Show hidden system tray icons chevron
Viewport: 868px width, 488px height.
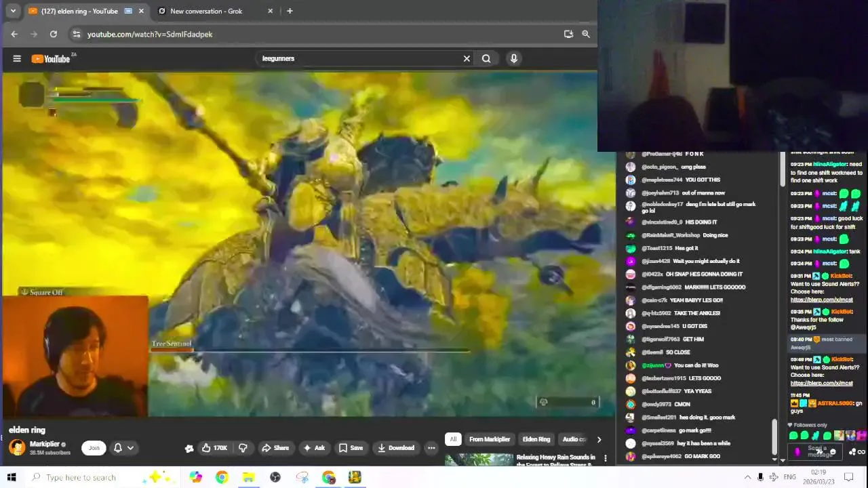click(x=747, y=477)
